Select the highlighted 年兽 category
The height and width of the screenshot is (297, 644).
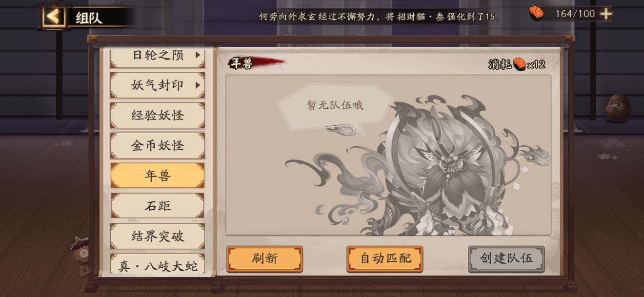click(158, 176)
